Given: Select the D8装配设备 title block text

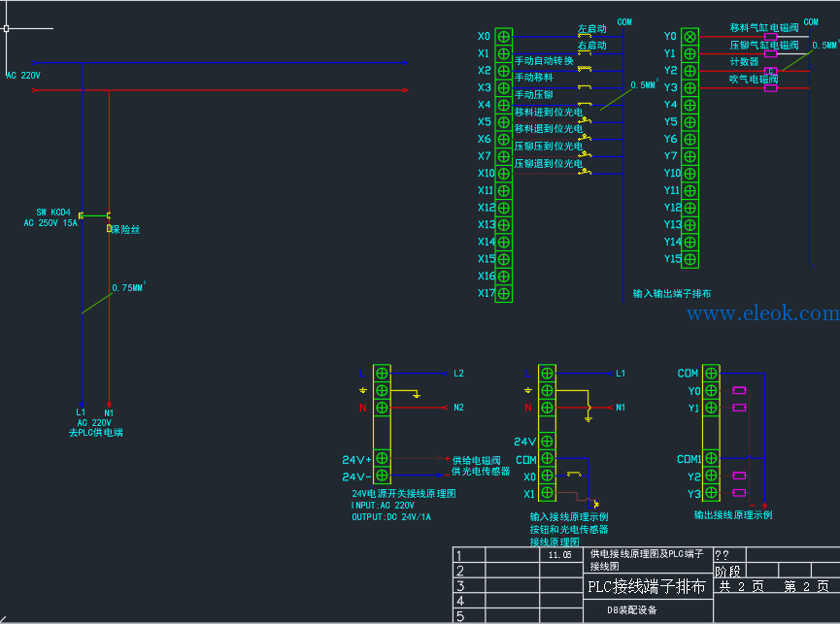Looking at the screenshot, I should [x=631, y=610].
